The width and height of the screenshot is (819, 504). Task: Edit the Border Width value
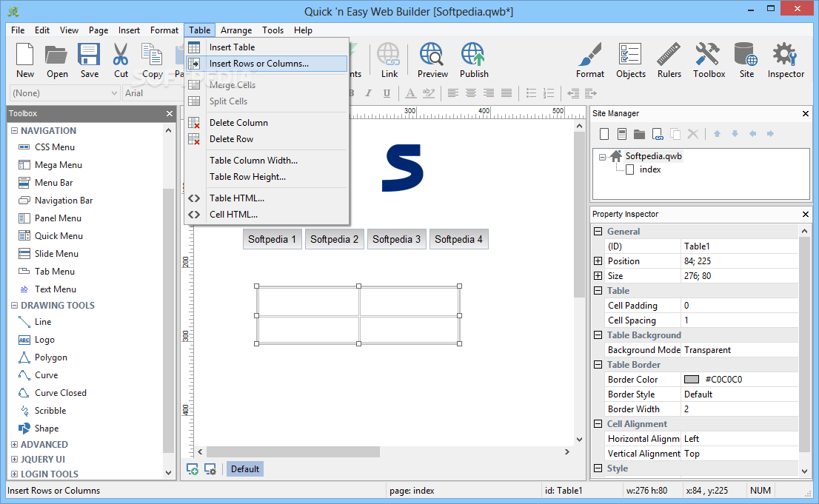[740, 409]
